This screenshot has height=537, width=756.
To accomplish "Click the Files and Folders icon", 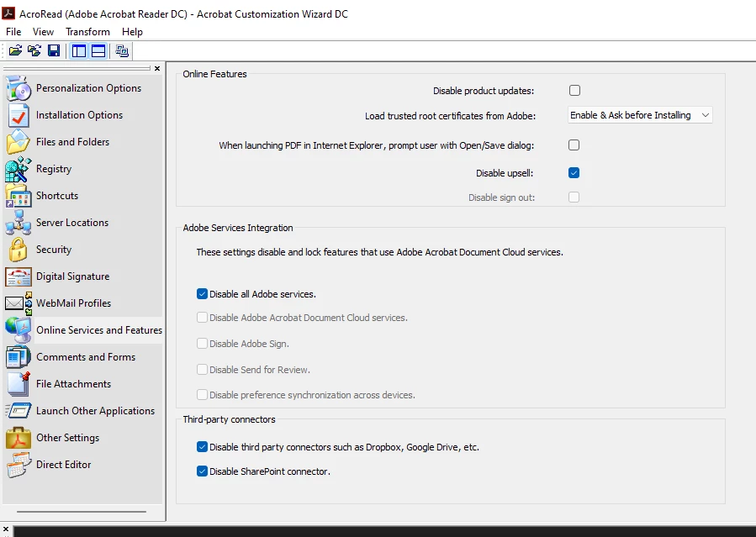I will [19, 142].
